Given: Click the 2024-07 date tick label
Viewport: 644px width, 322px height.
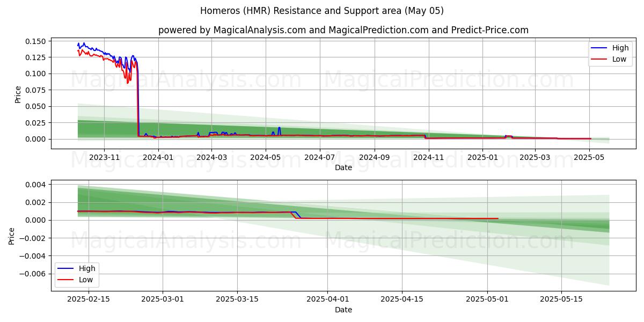Looking at the screenshot, I should [x=320, y=157].
